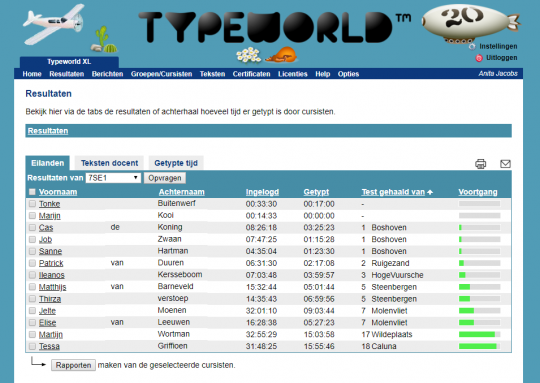
Task: Select the checkbox for Jelte Moenen
Action: click(x=32, y=311)
